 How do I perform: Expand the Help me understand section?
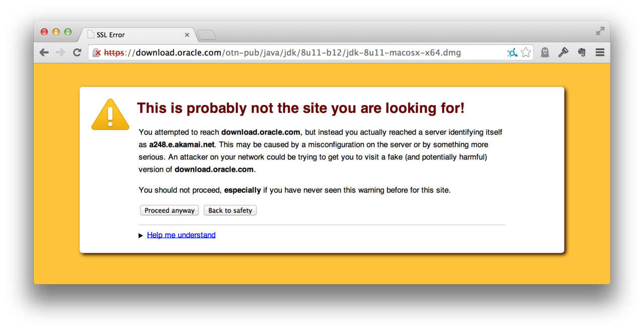140,235
